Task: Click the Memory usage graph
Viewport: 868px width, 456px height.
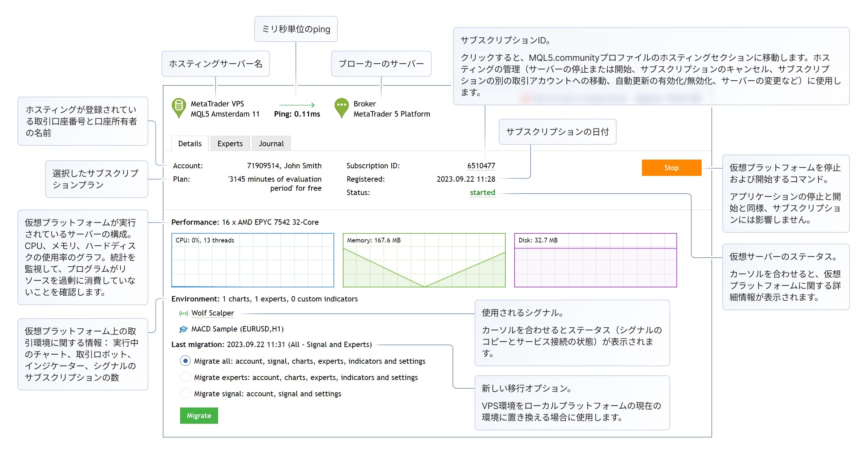Action: [424, 260]
